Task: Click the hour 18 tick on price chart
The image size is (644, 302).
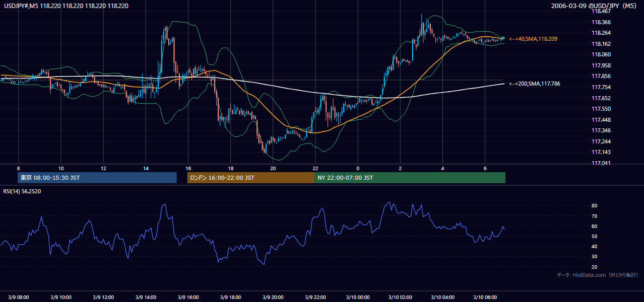Action: pos(230,168)
